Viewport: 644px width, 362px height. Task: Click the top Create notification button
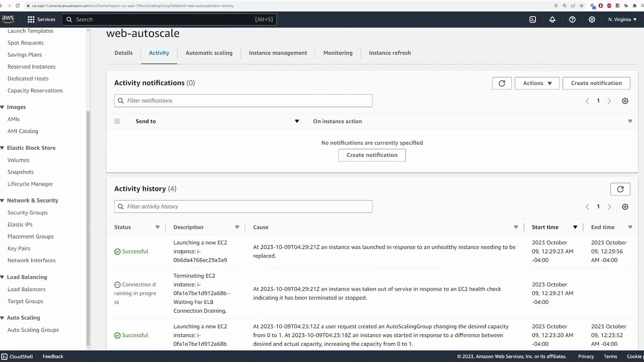click(x=596, y=83)
